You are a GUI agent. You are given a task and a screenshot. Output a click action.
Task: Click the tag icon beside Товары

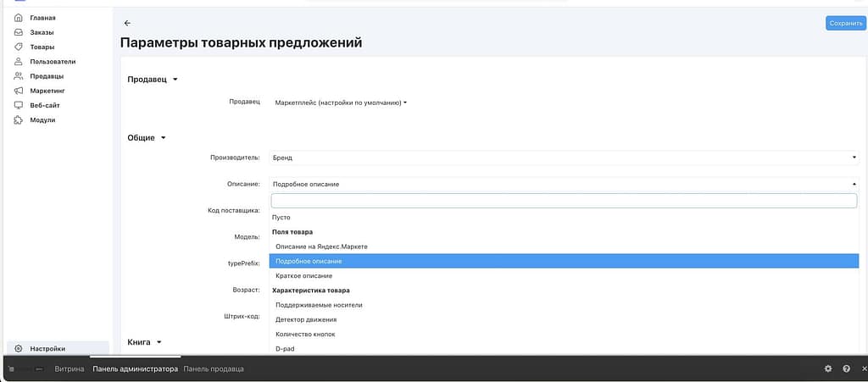click(x=19, y=47)
